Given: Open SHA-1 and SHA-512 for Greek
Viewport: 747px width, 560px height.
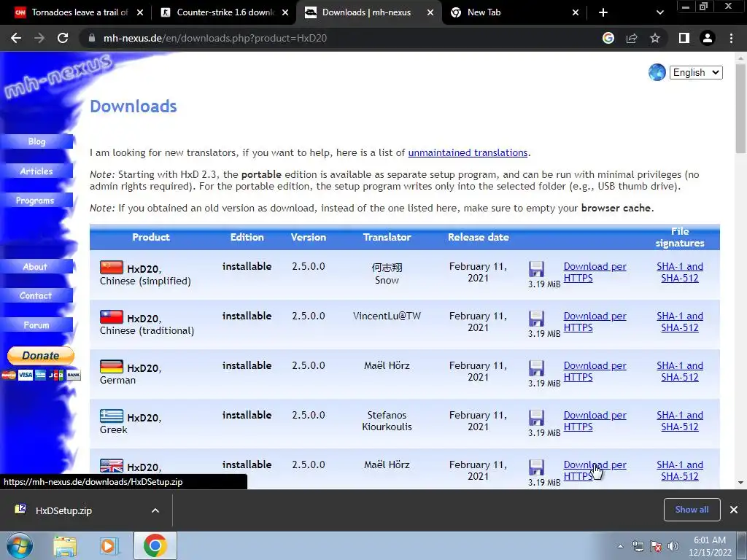Looking at the screenshot, I should (x=680, y=421).
